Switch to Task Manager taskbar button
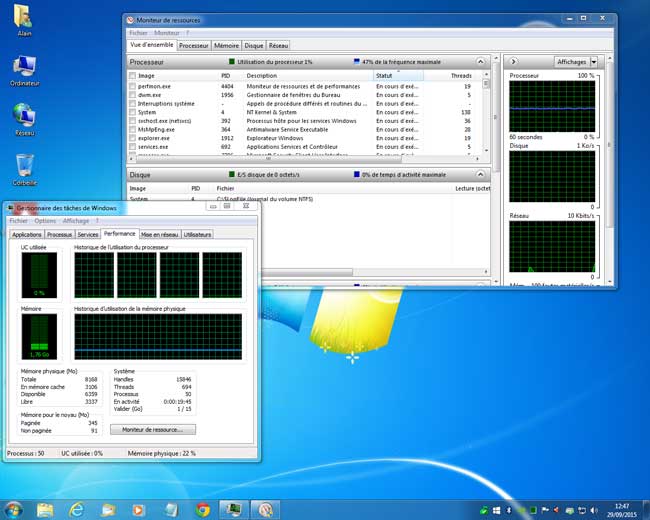650x520 pixels. coord(234,510)
